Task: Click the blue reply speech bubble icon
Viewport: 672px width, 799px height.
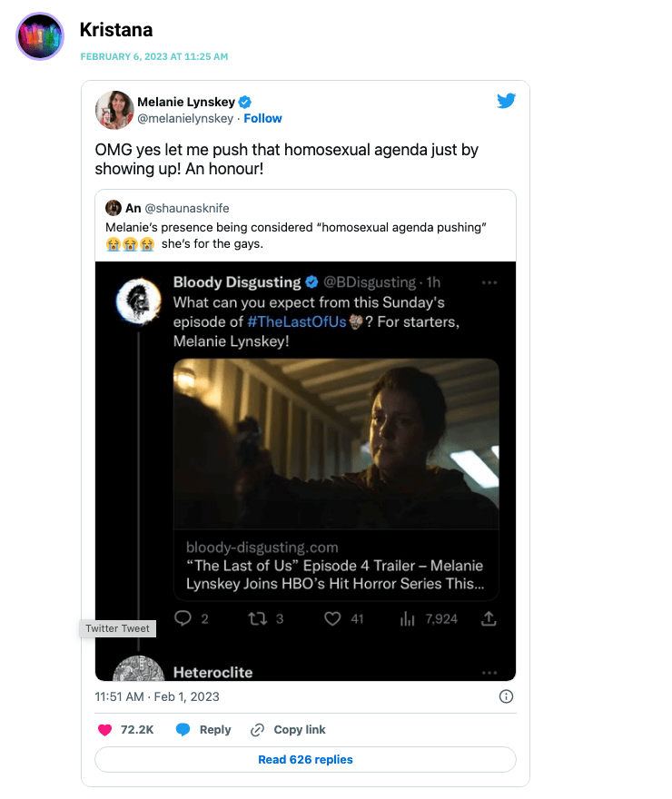Action: pos(183,730)
